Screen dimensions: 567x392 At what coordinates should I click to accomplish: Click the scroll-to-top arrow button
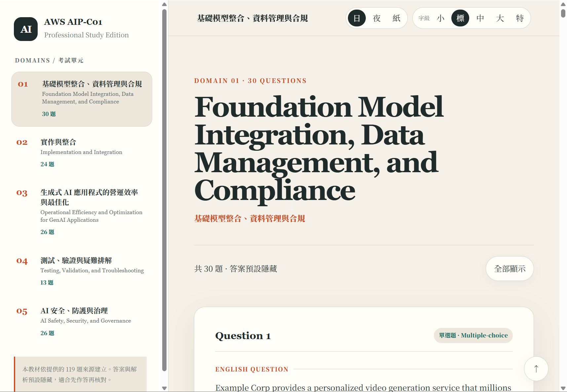536,369
